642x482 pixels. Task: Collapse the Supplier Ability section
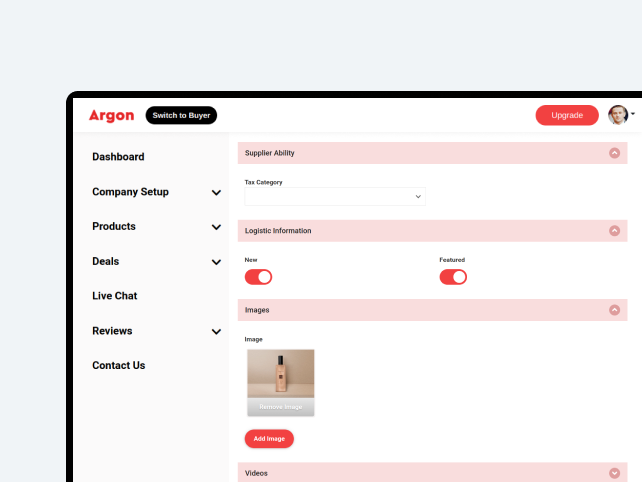tap(614, 153)
